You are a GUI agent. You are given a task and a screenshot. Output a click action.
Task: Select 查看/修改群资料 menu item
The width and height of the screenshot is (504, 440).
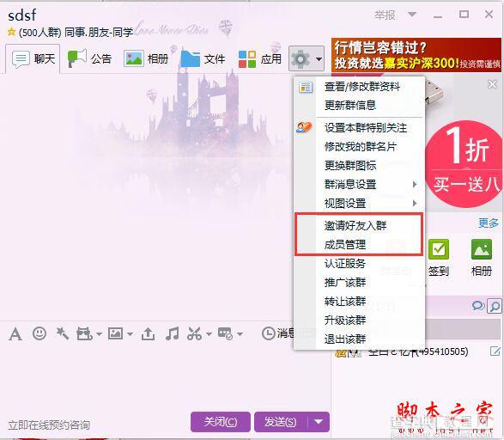coord(362,87)
